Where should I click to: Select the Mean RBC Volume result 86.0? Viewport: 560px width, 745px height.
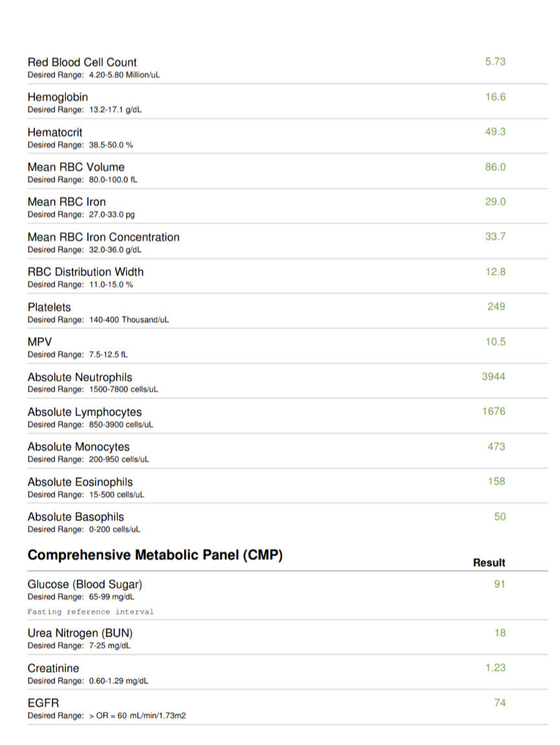click(495, 167)
